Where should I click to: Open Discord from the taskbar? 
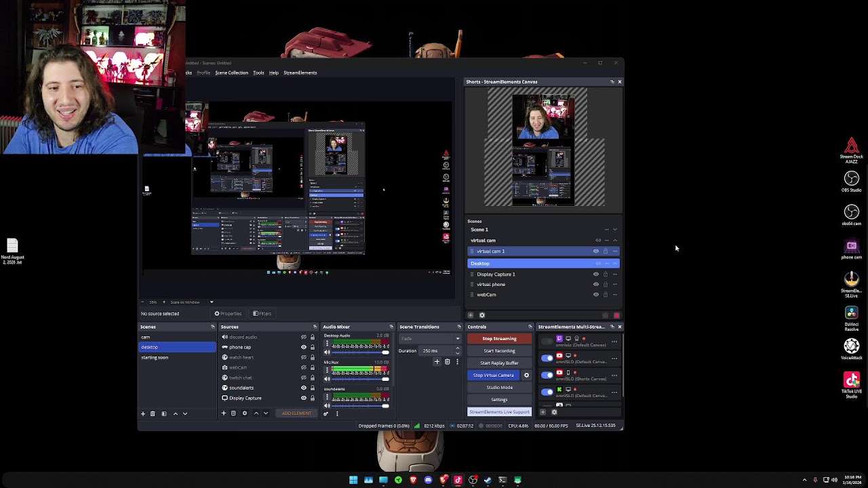[x=428, y=480]
